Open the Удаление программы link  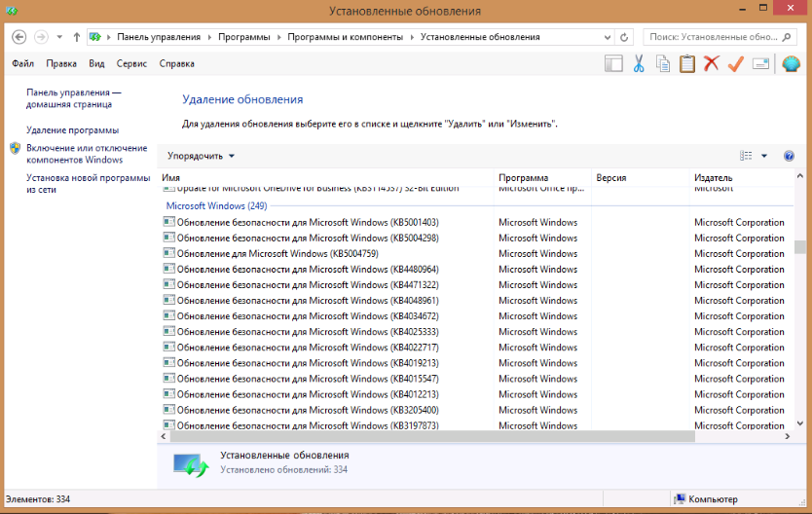click(x=72, y=129)
